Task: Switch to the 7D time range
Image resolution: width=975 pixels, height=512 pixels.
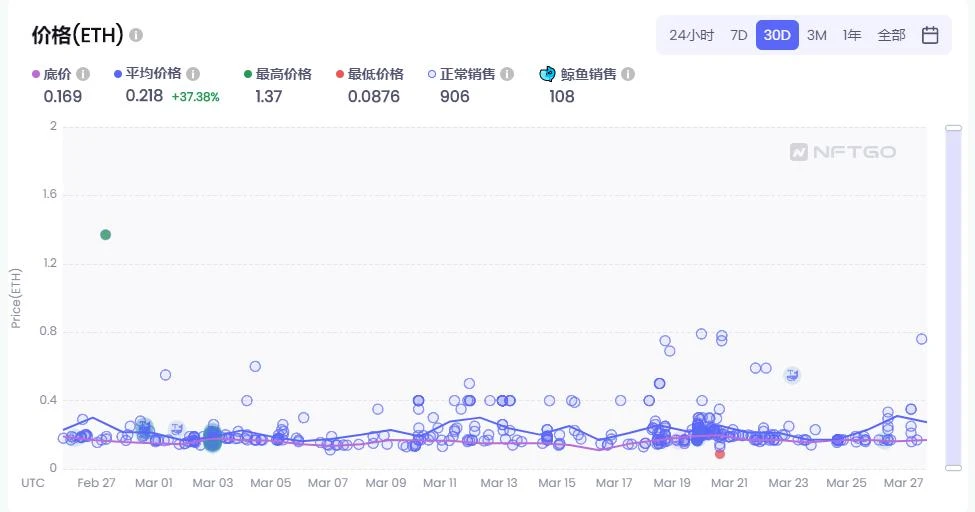Action: 739,35
